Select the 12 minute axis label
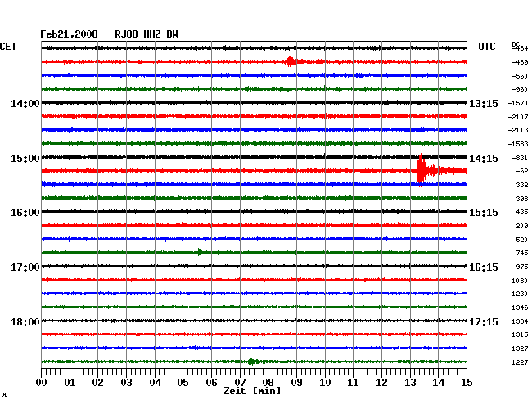 click(381, 382)
